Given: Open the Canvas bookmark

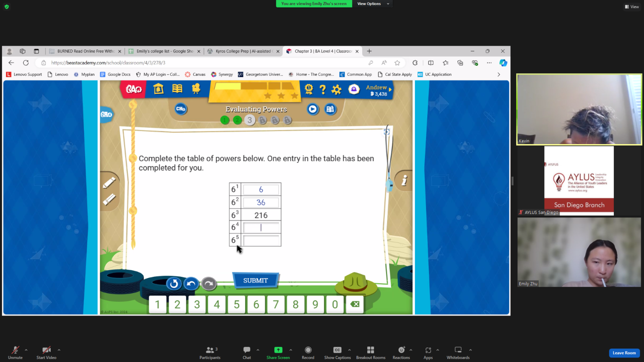Looking at the screenshot, I should coord(195,75).
